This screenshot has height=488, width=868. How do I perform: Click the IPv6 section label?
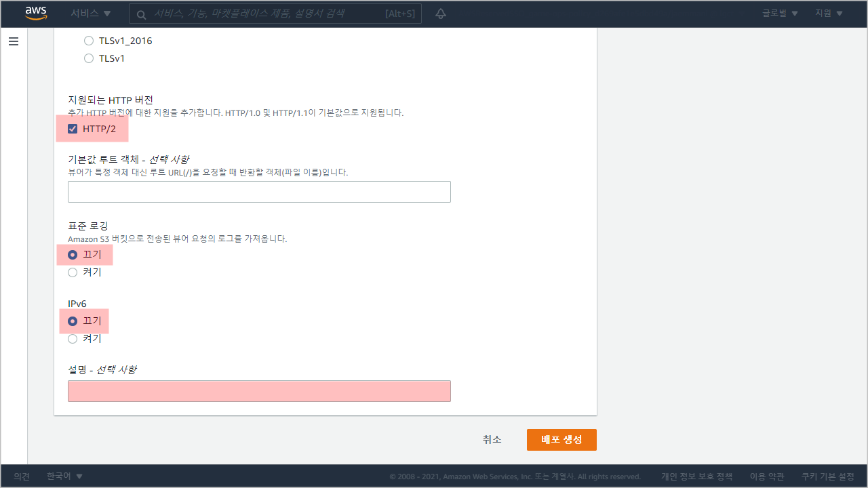coord(77,304)
